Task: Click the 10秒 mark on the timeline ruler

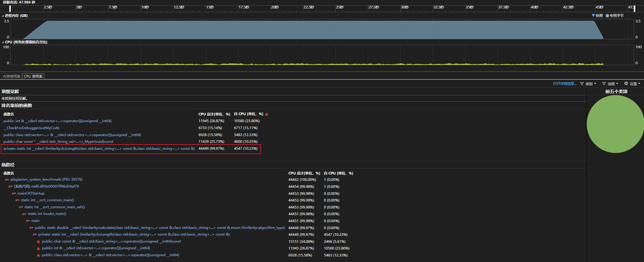Action: 145,7
